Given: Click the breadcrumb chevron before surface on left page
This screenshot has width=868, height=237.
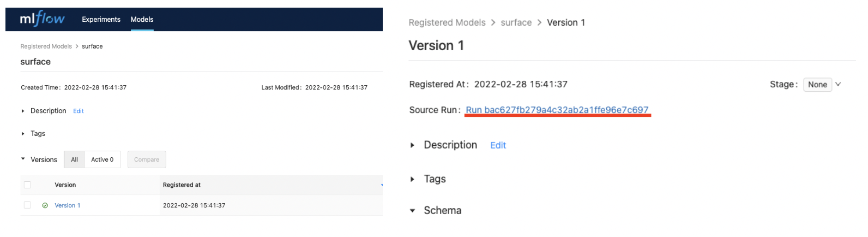Looking at the screenshot, I should tap(77, 46).
